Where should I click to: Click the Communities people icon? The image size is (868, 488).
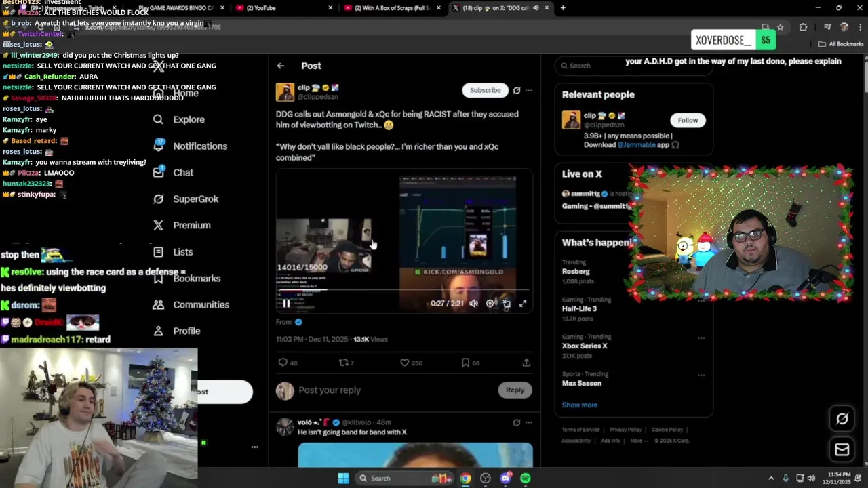tap(158, 304)
